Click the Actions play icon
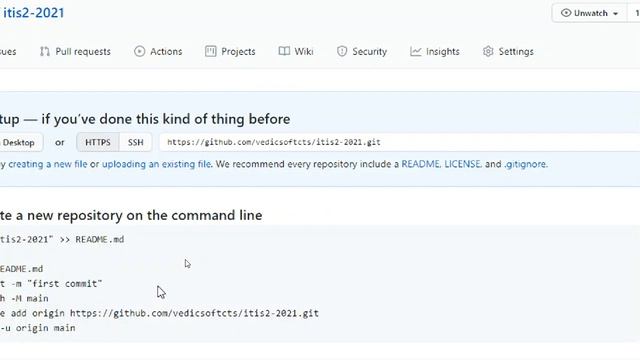The width and height of the screenshot is (640, 360). coord(140,51)
